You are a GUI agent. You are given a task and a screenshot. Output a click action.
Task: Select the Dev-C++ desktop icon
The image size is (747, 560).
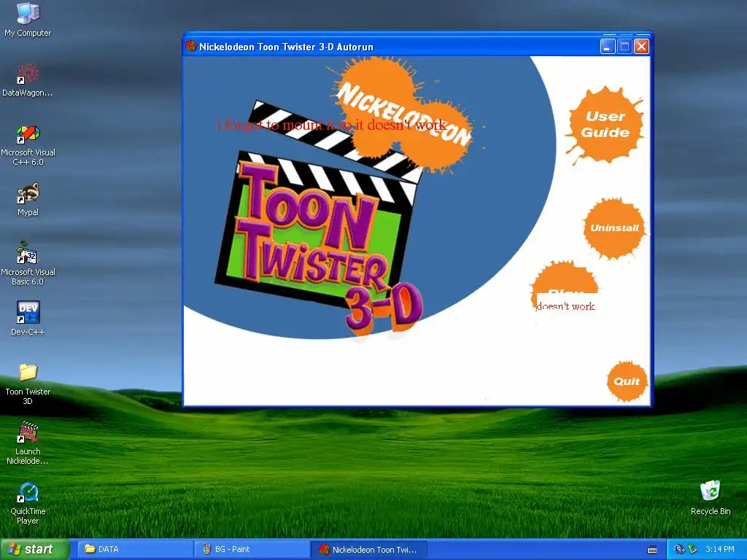pos(28,318)
